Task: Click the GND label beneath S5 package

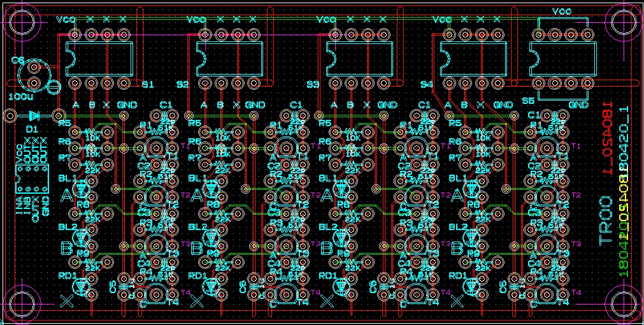Action: [x=578, y=105]
